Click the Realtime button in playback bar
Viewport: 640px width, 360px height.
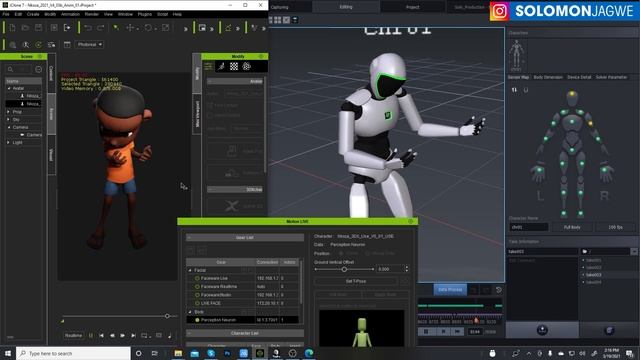pyautogui.click(x=73, y=336)
